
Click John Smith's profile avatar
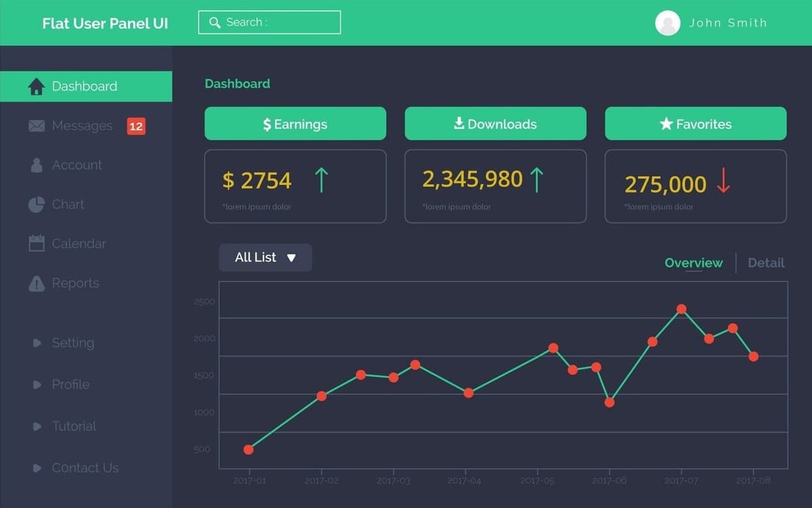(x=667, y=22)
